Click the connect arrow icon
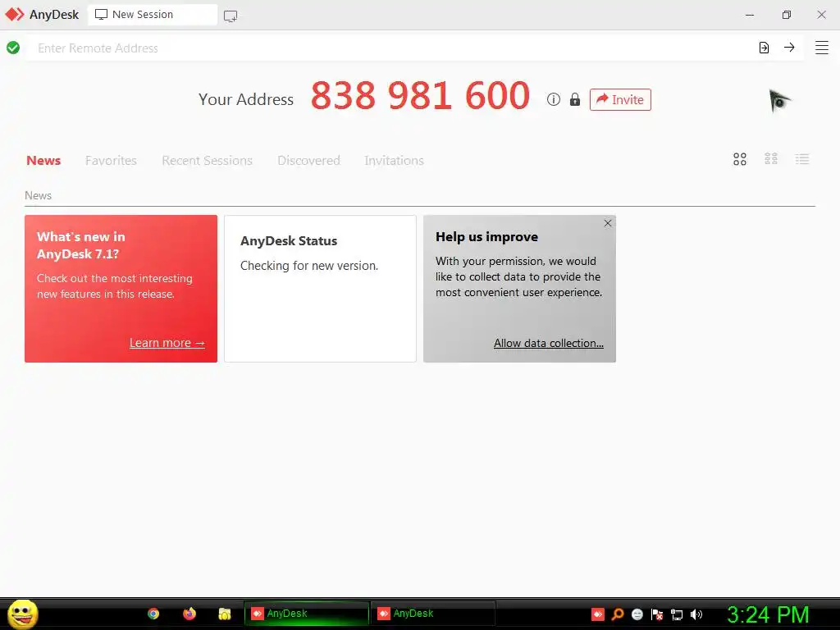The height and width of the screenshot is (630, 840). [789, 47]
